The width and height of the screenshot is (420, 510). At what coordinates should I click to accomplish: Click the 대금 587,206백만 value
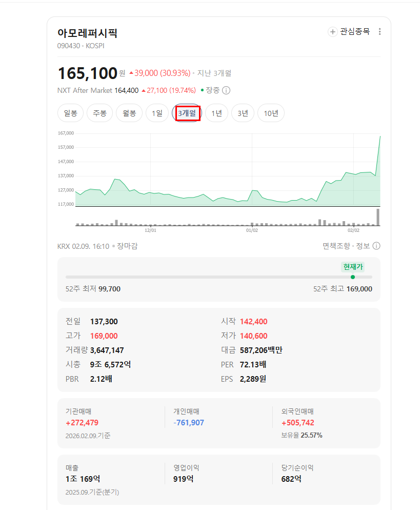click(x=261, y=350)
